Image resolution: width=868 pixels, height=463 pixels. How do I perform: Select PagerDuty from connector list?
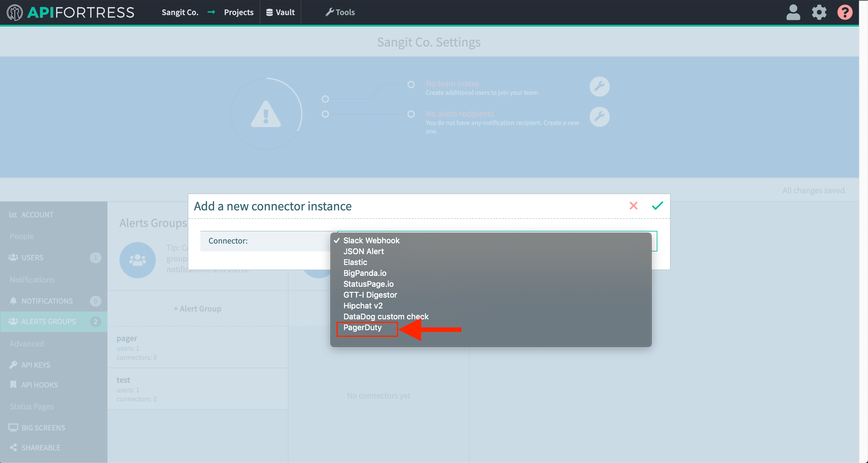(362, 327)
